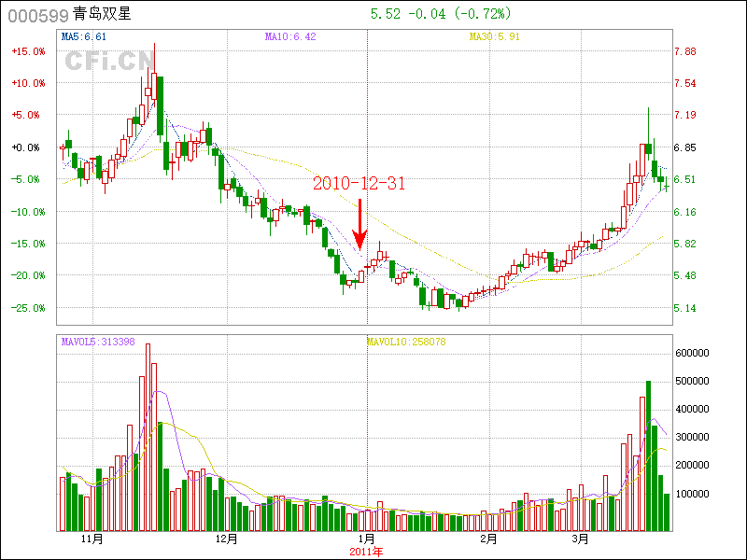
Task: Click the 7.19 price label
Action: point(685,115)
